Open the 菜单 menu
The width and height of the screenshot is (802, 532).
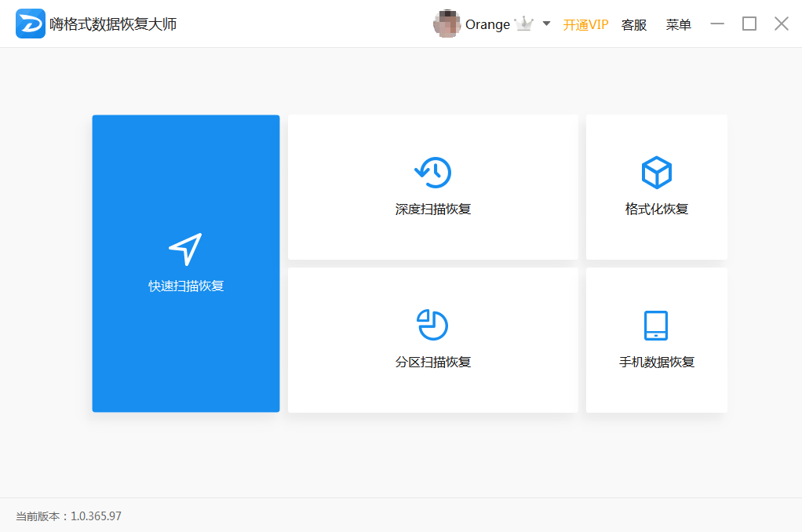(678, 24)
